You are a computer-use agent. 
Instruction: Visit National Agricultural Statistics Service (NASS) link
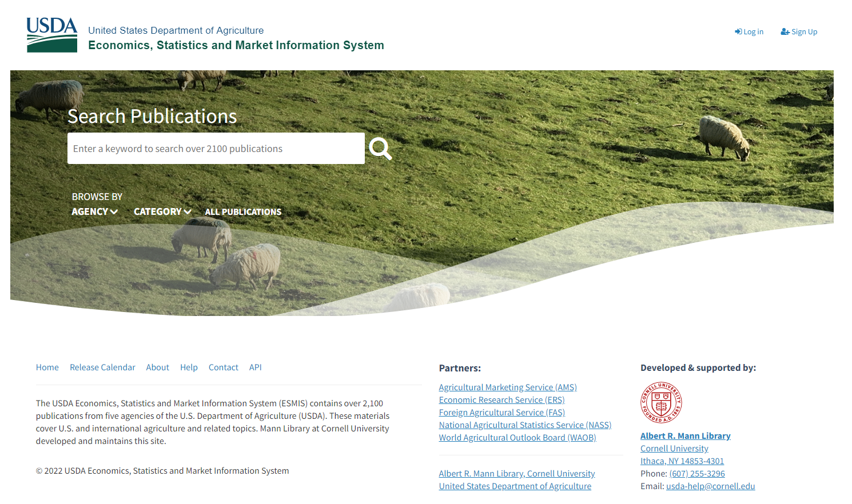coord(525,425)
